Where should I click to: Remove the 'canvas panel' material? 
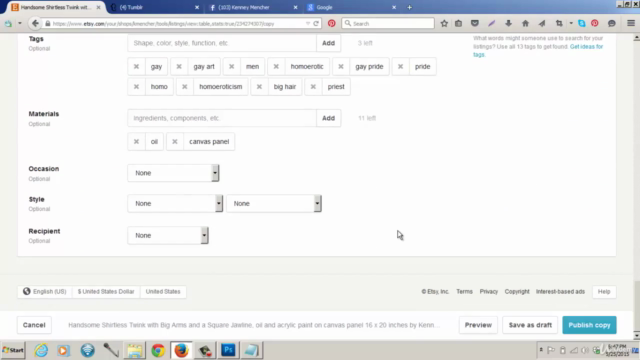tap(175, 142)
